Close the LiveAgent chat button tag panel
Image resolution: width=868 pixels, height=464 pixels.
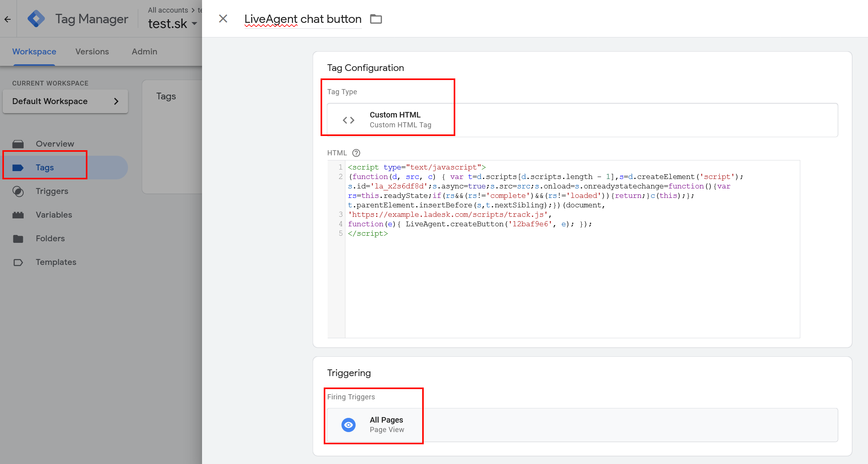pos(223,19)
